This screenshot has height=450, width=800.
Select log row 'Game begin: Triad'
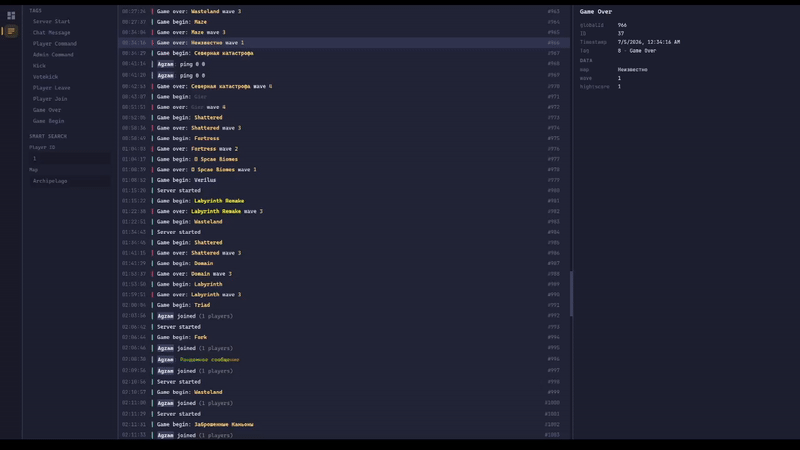coord(344,305)
